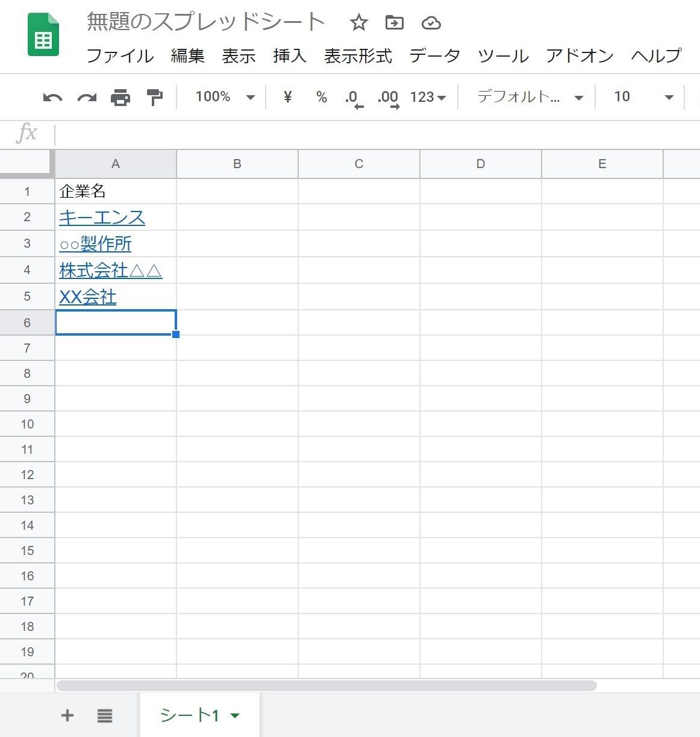This screenshot has width=700, height=737.
Task: Select the 企業名 header cell
Action: [116, 192]
